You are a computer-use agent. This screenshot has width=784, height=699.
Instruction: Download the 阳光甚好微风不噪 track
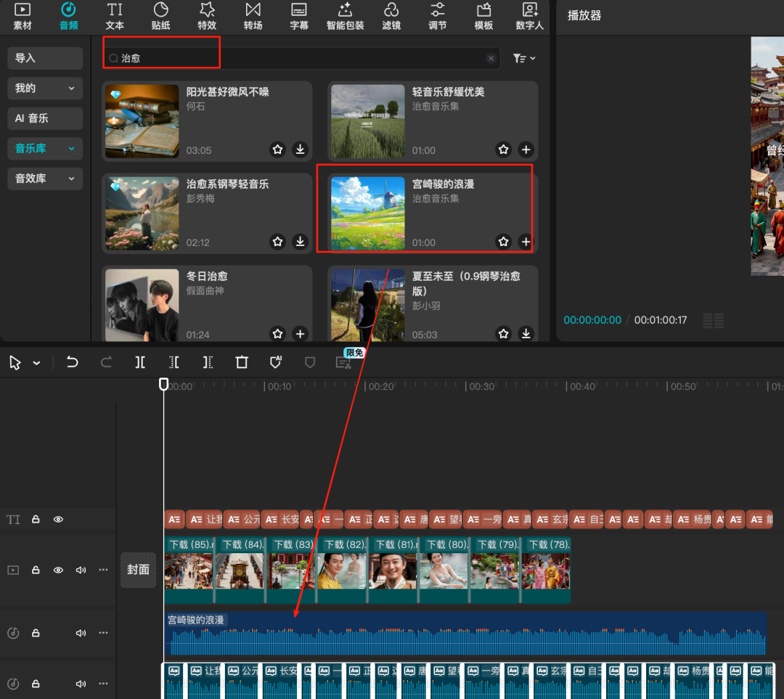coord(300,150)
